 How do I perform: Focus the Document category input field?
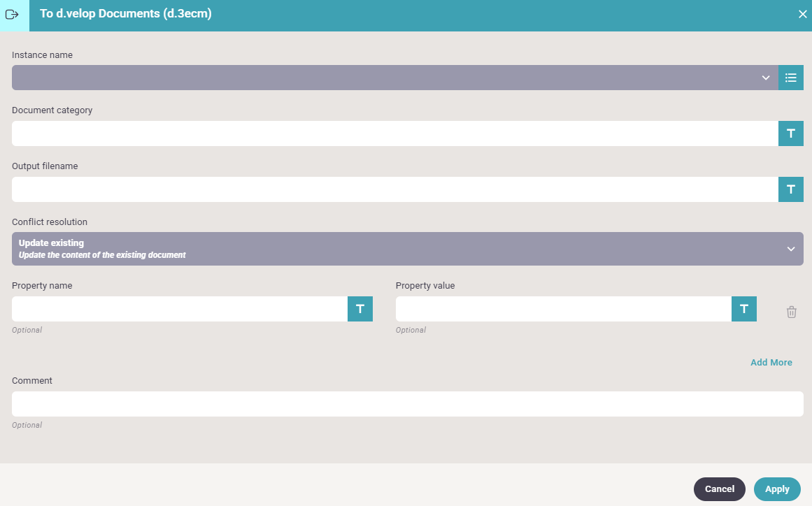tap(395, 133)
